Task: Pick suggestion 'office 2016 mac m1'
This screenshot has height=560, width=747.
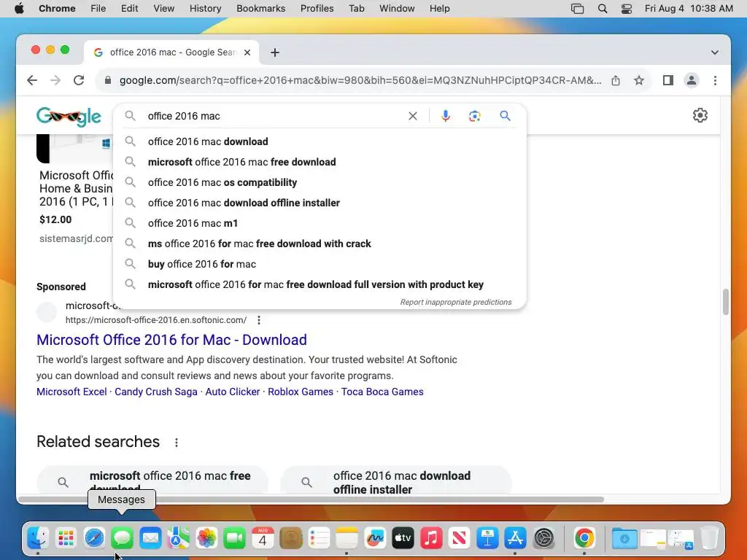Action: [x=320, y=223]
